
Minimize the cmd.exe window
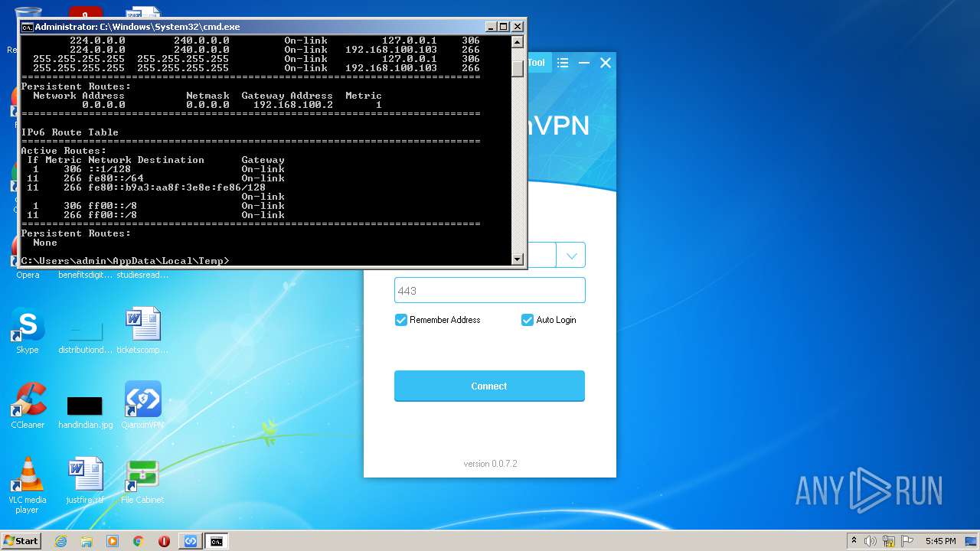pos(490,26)
